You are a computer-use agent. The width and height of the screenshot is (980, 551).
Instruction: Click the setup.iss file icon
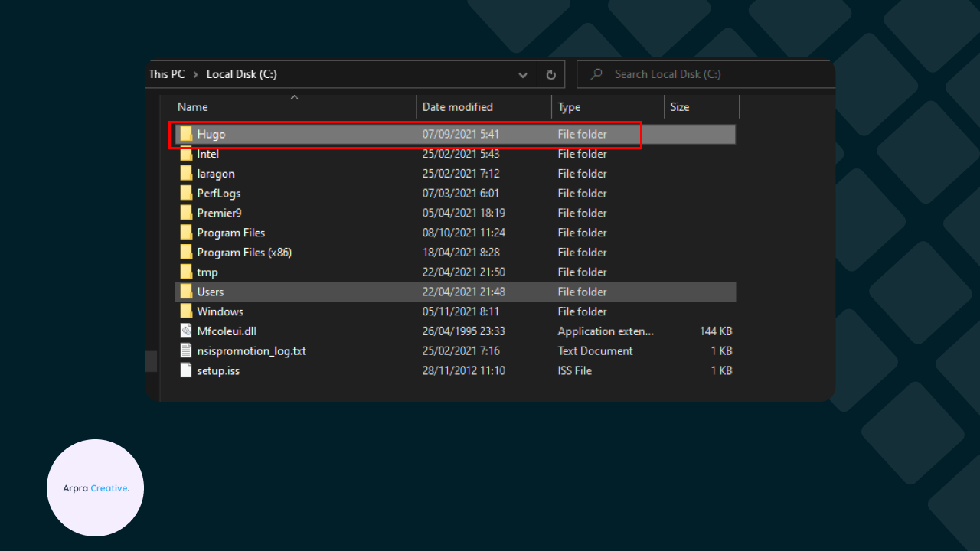186,371
